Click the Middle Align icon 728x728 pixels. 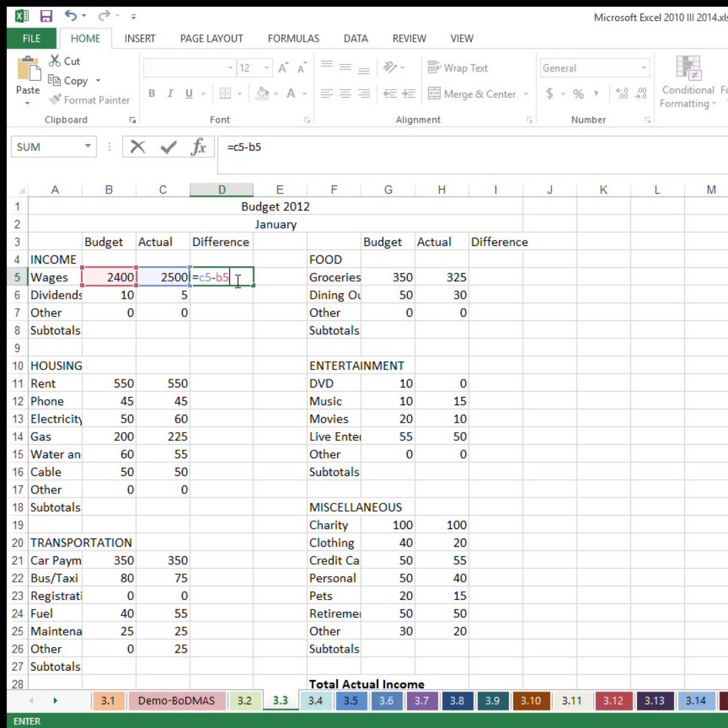pos(345,68)
